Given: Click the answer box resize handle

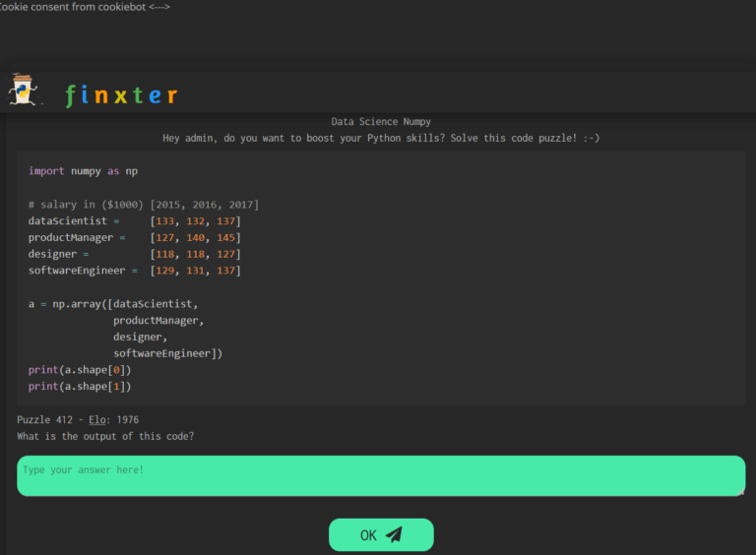Looking at the screenshot, I should pyautogui.click(x=740, y=491).
